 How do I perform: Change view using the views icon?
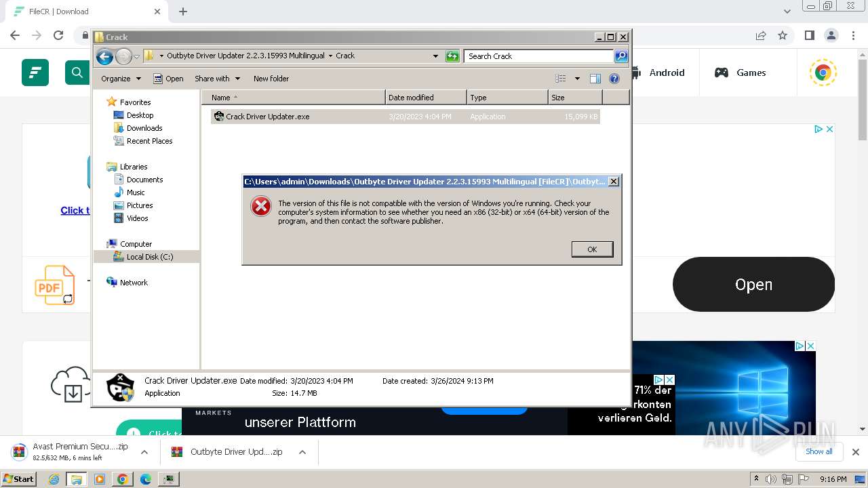560,79
